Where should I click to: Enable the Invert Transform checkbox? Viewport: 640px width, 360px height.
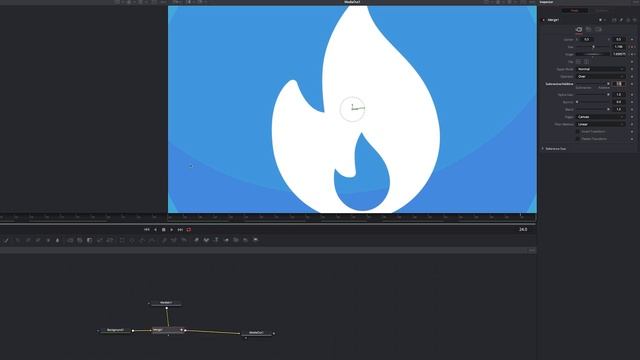[578, 131]
